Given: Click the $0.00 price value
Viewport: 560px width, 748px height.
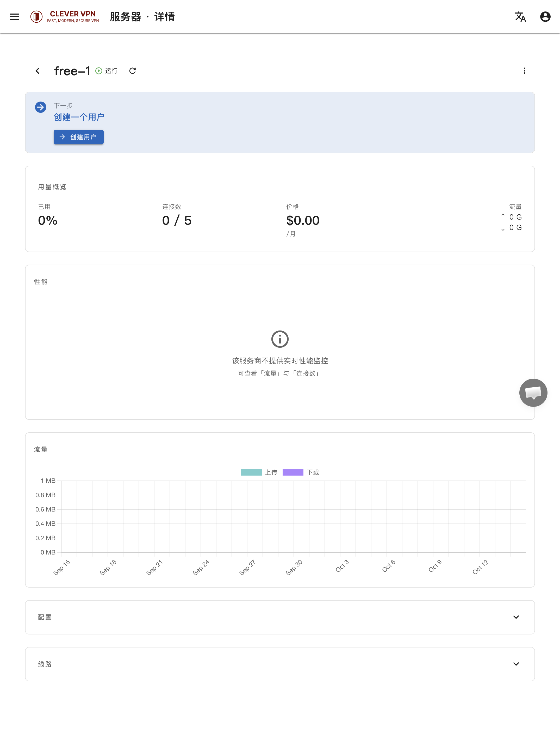Looking at the screenshot, I should point(303,221).
